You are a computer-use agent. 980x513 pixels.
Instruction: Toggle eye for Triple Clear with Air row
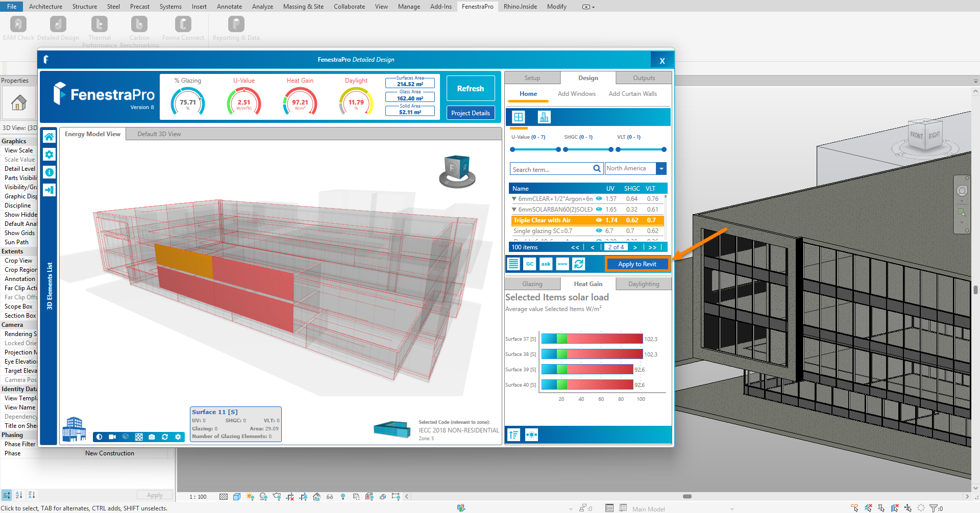pos(599,220)
